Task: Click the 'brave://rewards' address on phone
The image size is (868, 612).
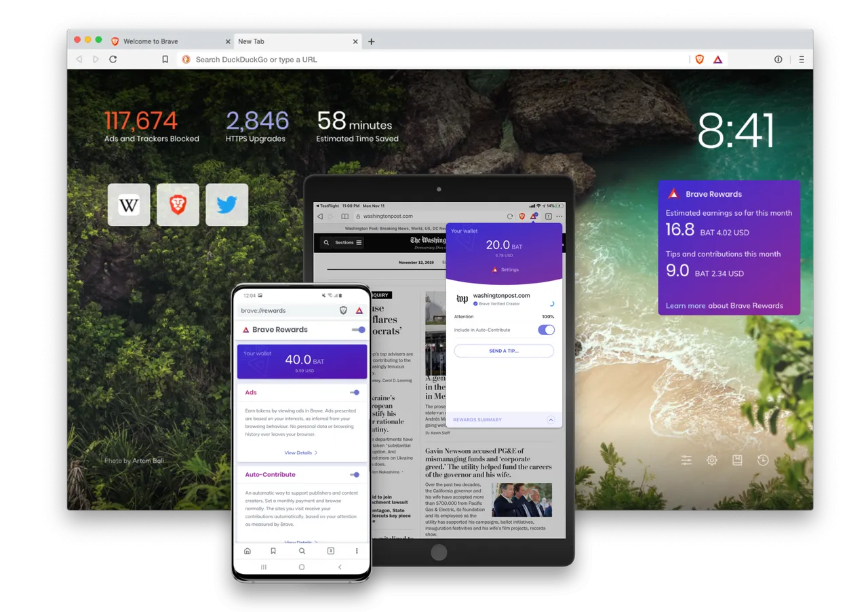Action: point(264,311)
